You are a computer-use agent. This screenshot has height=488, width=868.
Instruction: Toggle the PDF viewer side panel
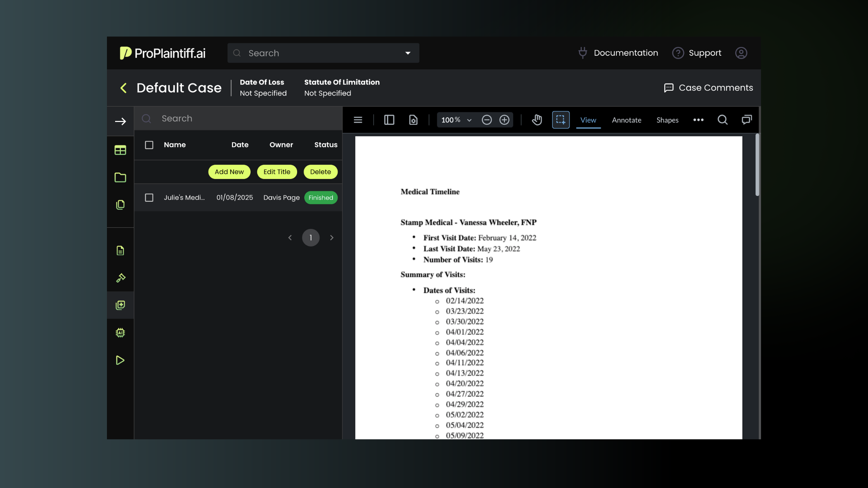[389, 120]
